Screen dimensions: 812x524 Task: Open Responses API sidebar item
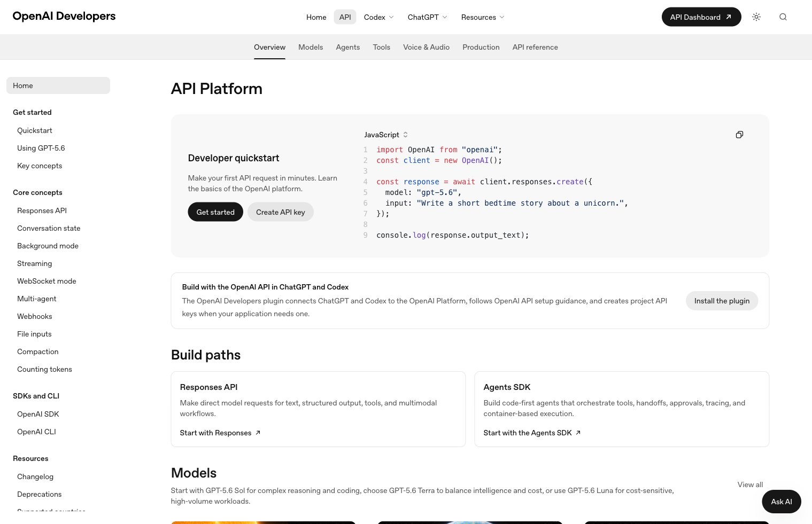42,210
